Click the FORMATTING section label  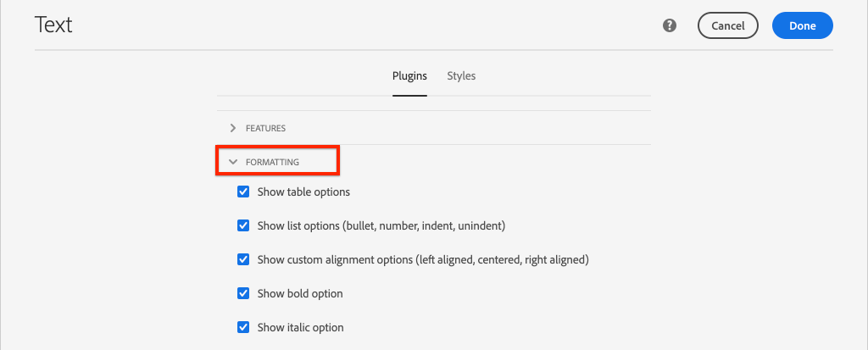pyautogui.click(x=272, y=162)
